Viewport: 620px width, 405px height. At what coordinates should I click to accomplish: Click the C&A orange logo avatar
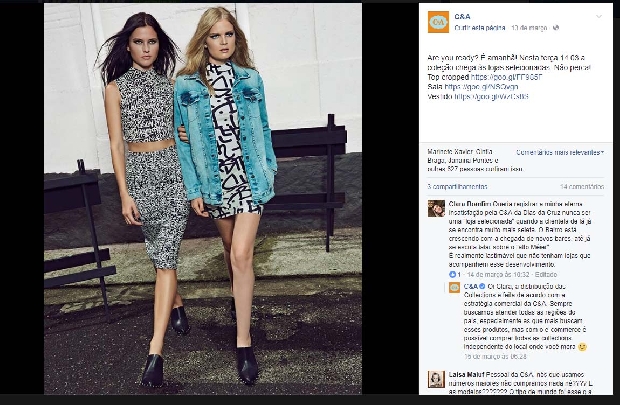click(x=438, y=22)
